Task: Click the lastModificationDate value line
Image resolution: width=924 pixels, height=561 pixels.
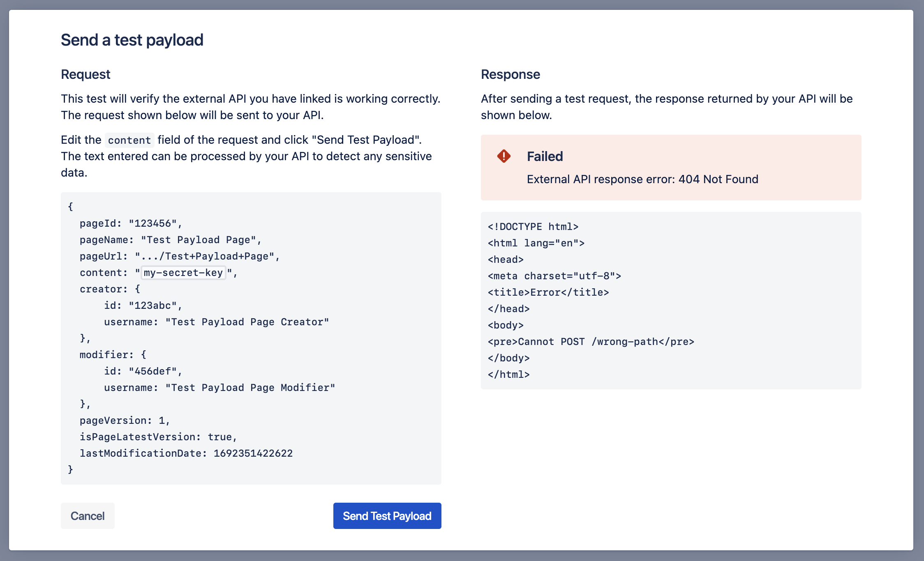Action: (186, 453)
